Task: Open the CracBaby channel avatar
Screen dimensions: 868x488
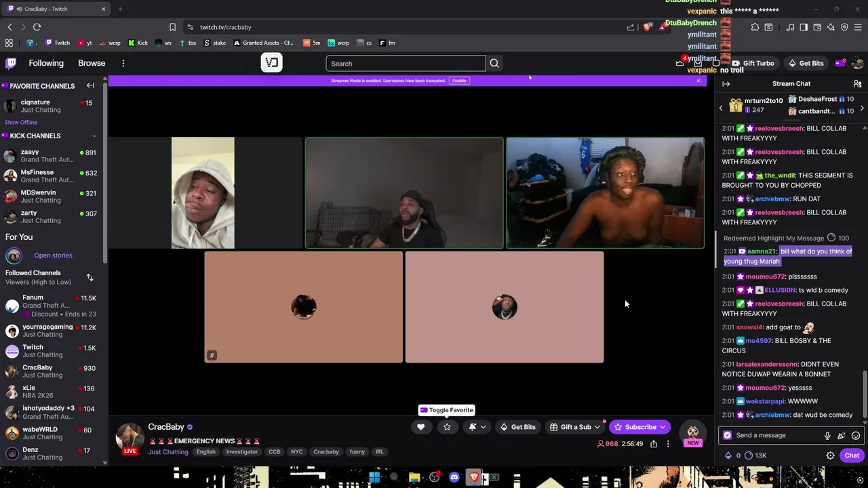Action: 130,437
